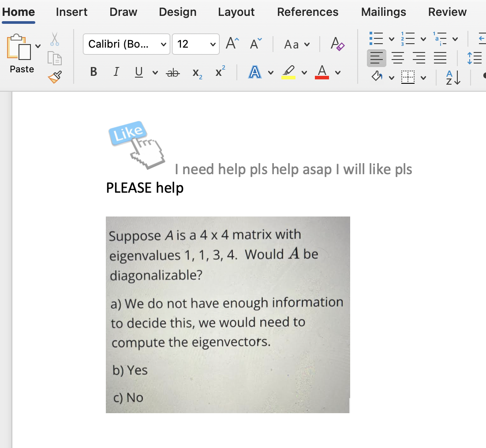This screenshot has height=448, width=486.
Task: Open underline style dropdown arrow
Action: pyautogui.click(x=155, y=73)
